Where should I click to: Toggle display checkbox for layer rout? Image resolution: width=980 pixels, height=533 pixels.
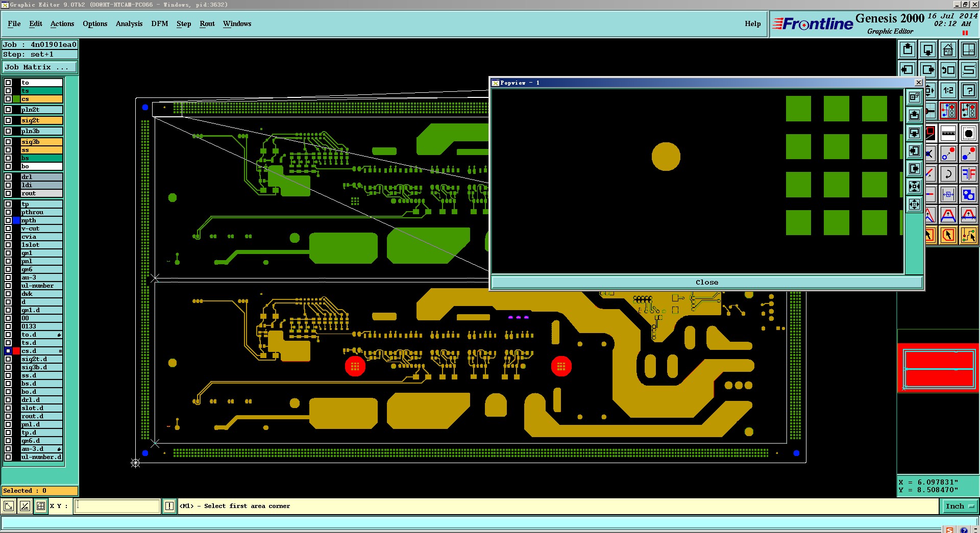(8, 193)
